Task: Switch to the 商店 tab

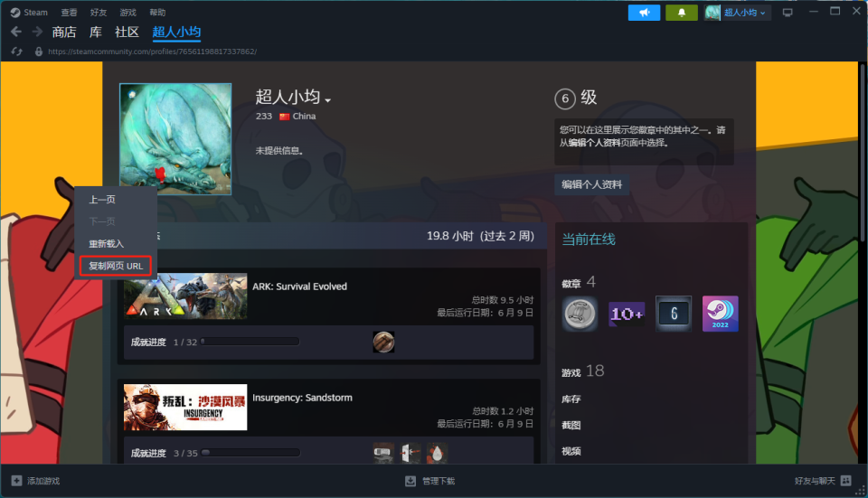Action: pyautogui.click(x=64, y=33)
